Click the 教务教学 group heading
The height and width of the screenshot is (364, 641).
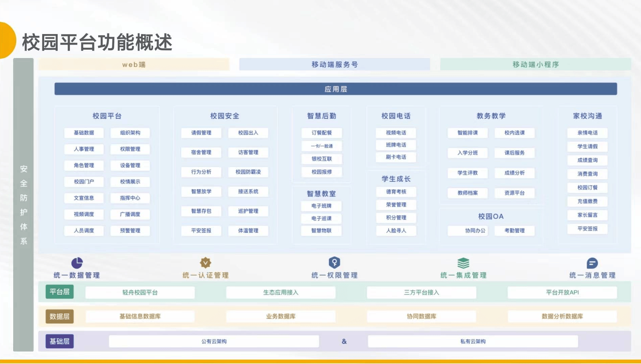(491, 116)
